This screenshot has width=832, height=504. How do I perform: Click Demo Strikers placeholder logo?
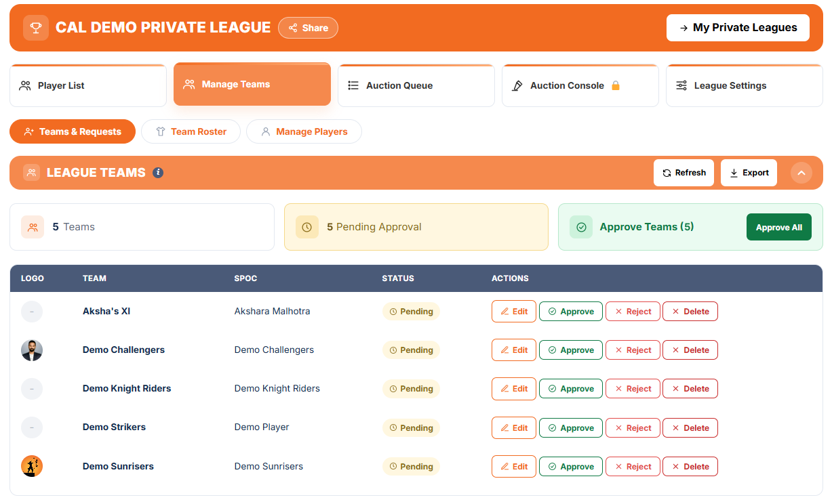click(32, 427)
